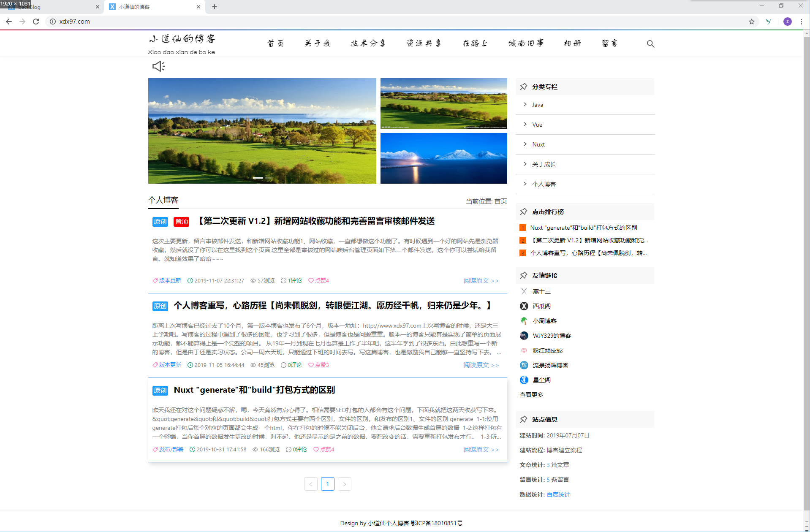
Task: Like the Nuxt article via its heart icon
Action: coord(317,449)
